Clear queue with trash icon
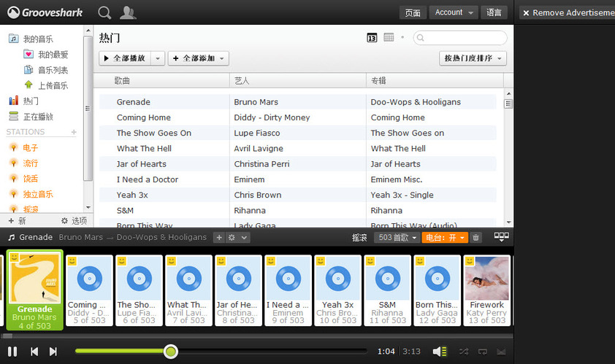Viewport: 615px width, 364px height. point(475,238)
